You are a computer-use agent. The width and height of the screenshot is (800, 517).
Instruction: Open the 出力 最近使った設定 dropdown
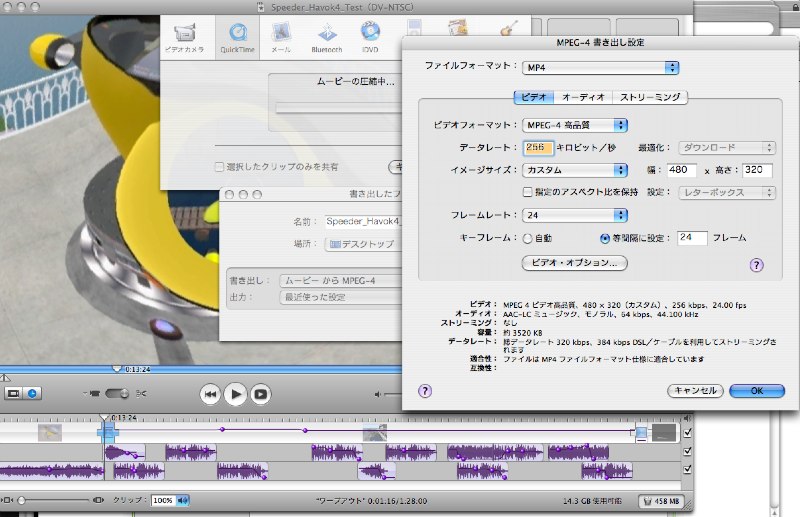point(341,297)
